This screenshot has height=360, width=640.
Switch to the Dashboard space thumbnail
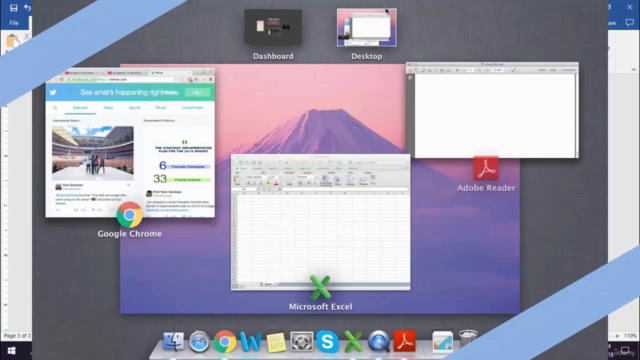click(273, 27)
